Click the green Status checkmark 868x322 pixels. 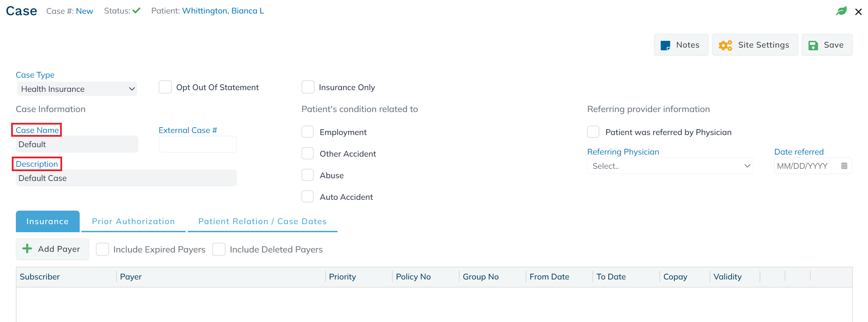[x=136, y=11]
